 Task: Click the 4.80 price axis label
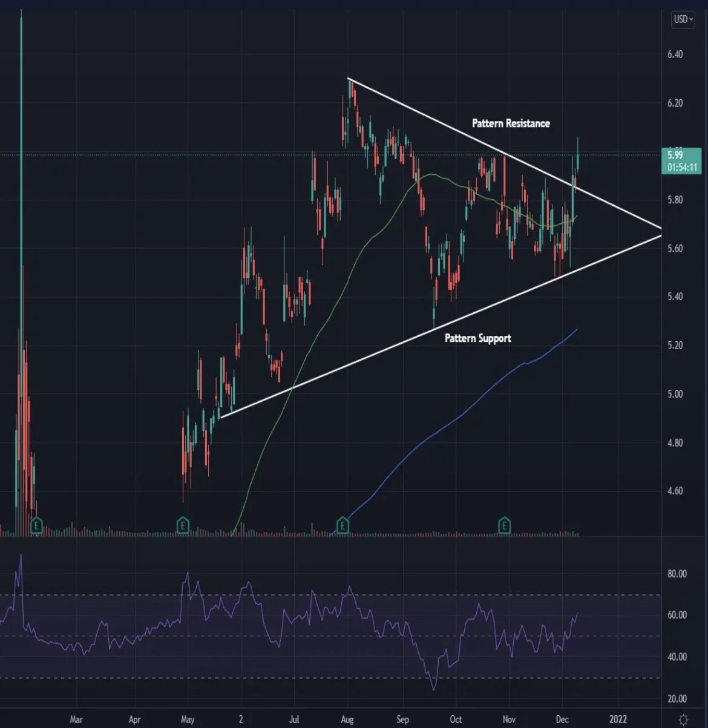(x=675, y=443)
